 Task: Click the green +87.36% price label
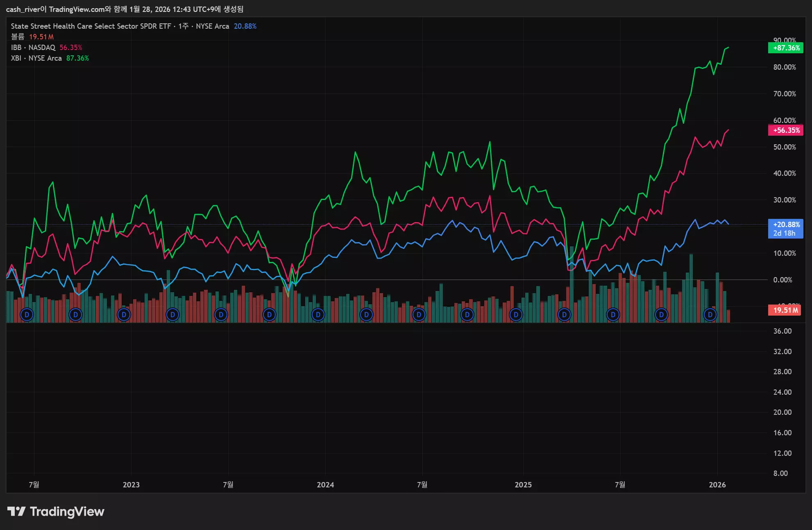pyautogui.click(x=786, y=48)
